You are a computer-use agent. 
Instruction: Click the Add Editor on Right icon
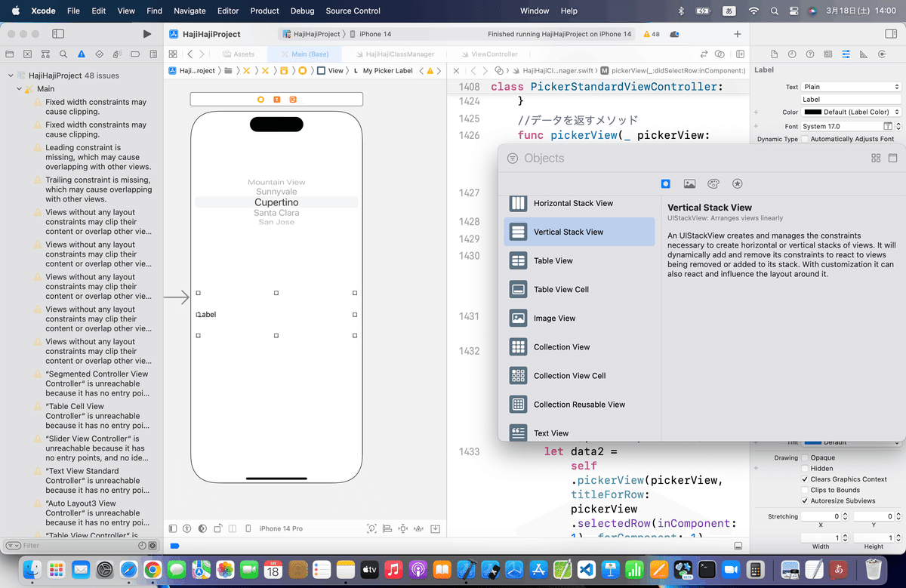(741, 54)
